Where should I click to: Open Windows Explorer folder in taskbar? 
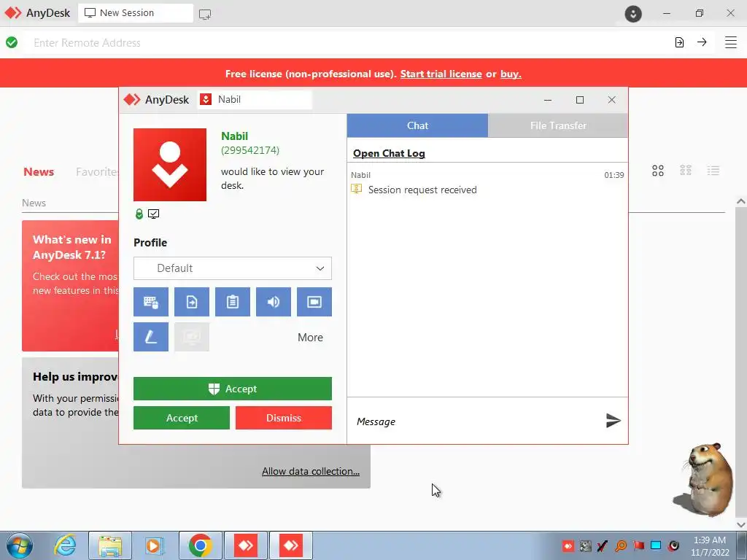(110, 545)
